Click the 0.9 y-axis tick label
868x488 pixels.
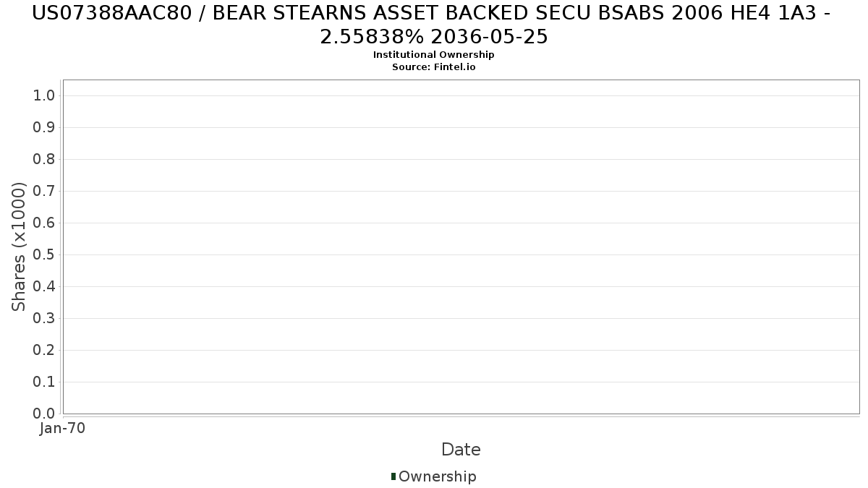coord(44,127)
